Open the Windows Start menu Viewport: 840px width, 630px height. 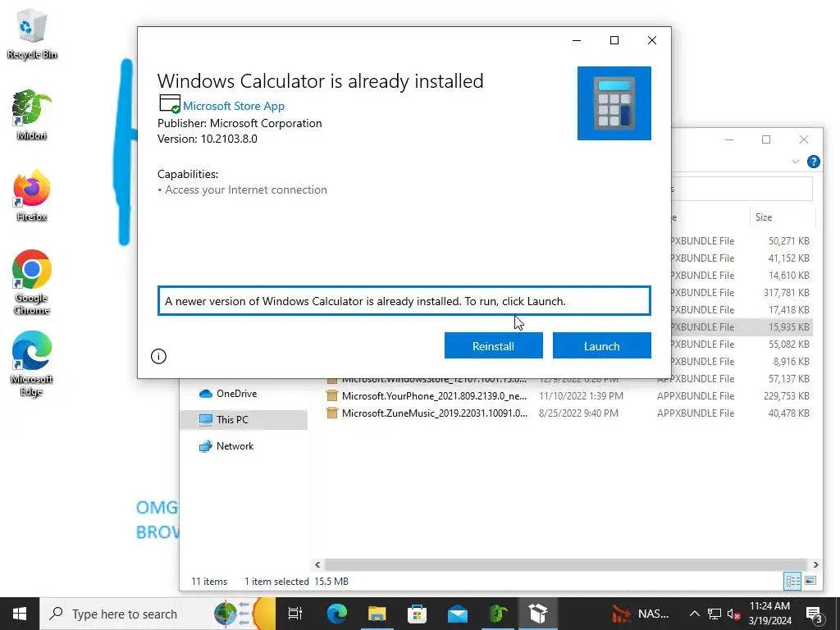(20, 614)
